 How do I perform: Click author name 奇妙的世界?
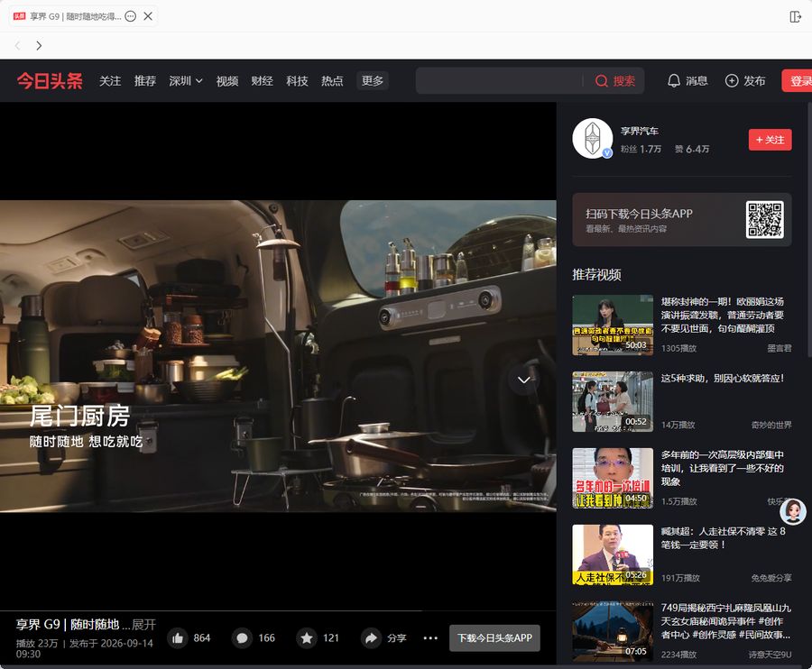[x=771, y=425]
